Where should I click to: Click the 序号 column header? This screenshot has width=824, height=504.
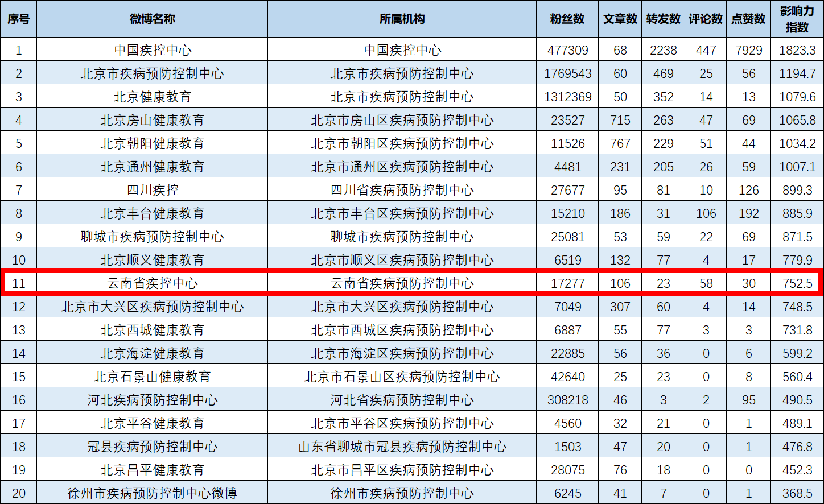(x=19, y=19)
